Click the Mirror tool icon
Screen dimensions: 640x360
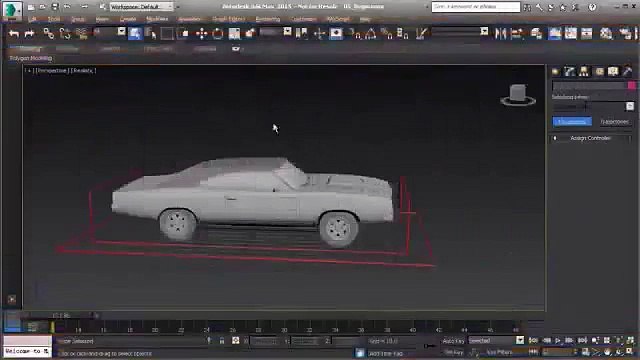(500, 33)
